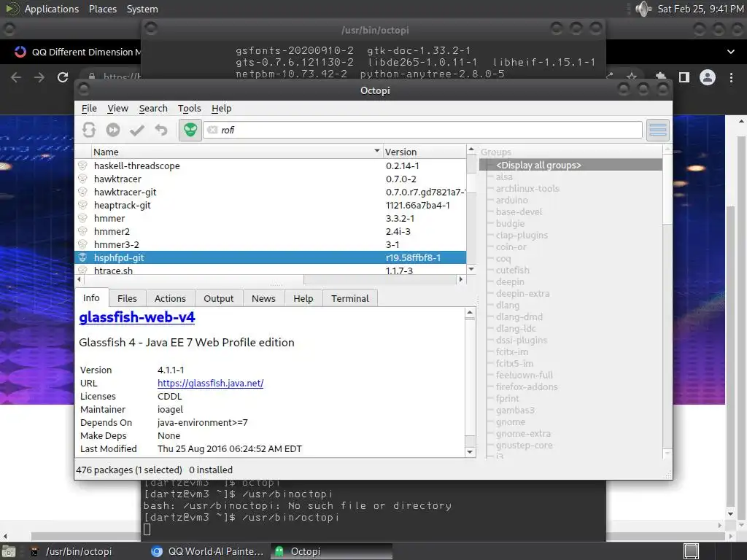This screenshot has height=560, width=747.
Task: Reload the page in the Chrome window
Action: coord(63,77)
